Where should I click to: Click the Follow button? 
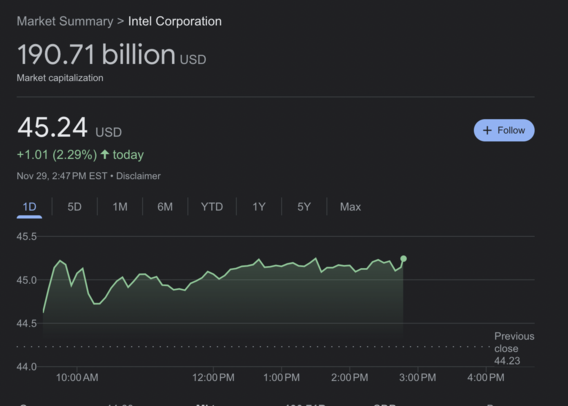tap(504, 130)
